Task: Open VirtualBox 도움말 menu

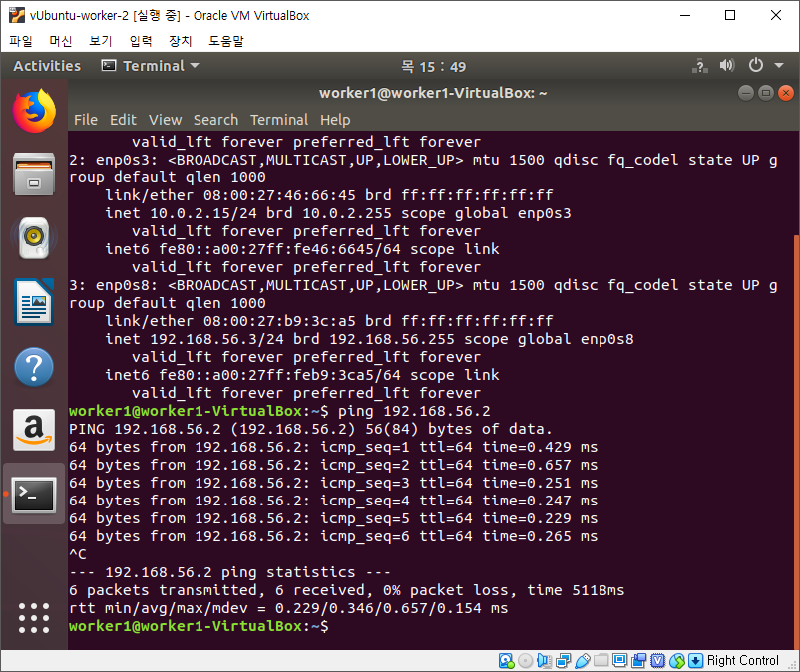Action: coord(226,40)
